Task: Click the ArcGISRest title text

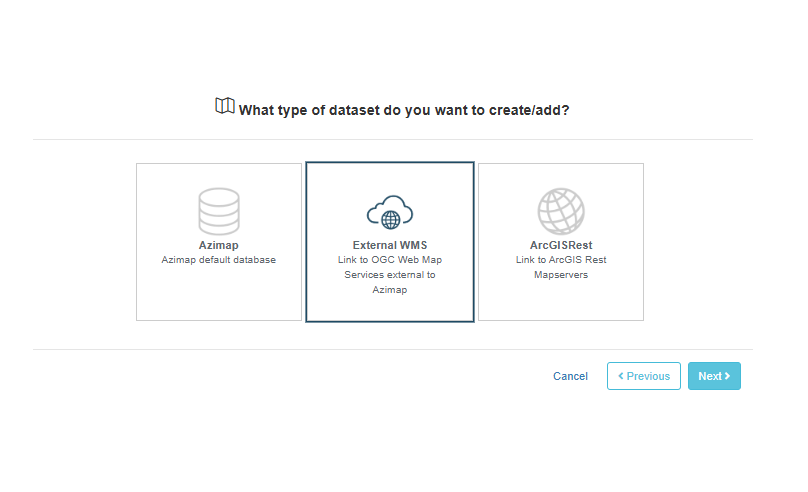Action: point(561,245)
